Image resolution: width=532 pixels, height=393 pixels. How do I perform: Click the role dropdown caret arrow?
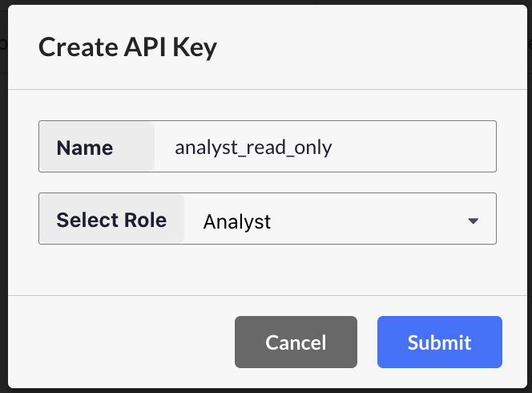473,221
